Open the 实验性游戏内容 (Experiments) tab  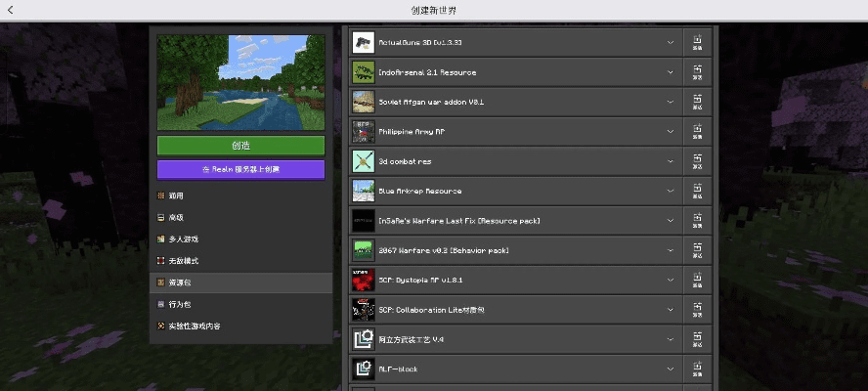pos(240,326)
